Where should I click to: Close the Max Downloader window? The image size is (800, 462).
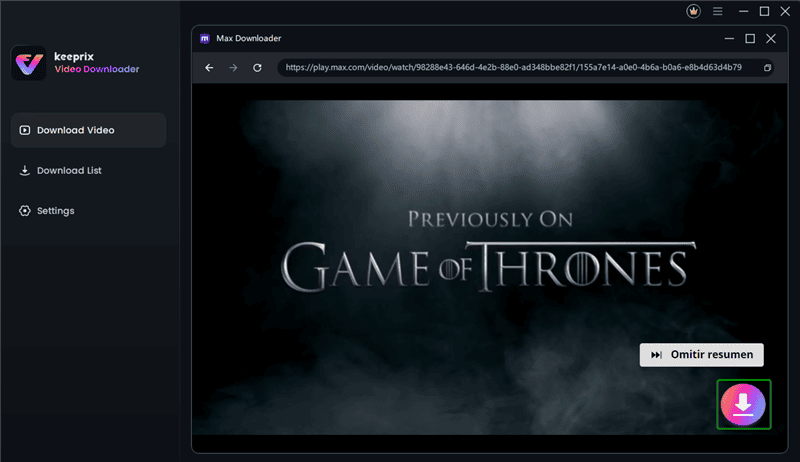[771, 38]
